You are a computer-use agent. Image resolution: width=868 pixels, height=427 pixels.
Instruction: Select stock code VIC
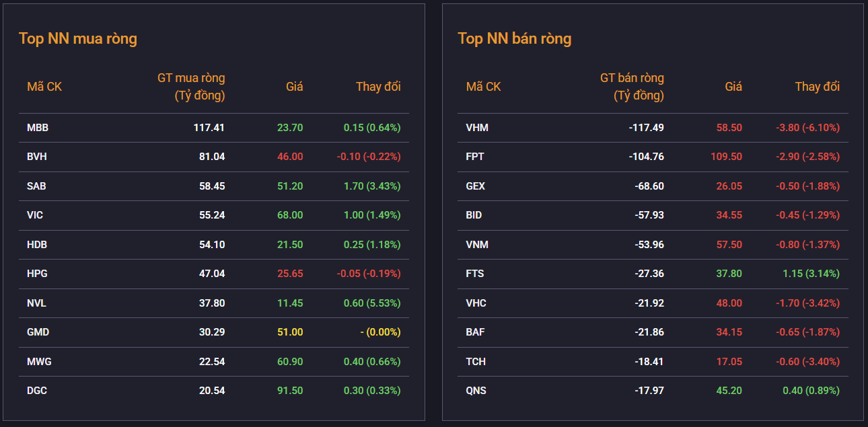(x=35, y=215)
